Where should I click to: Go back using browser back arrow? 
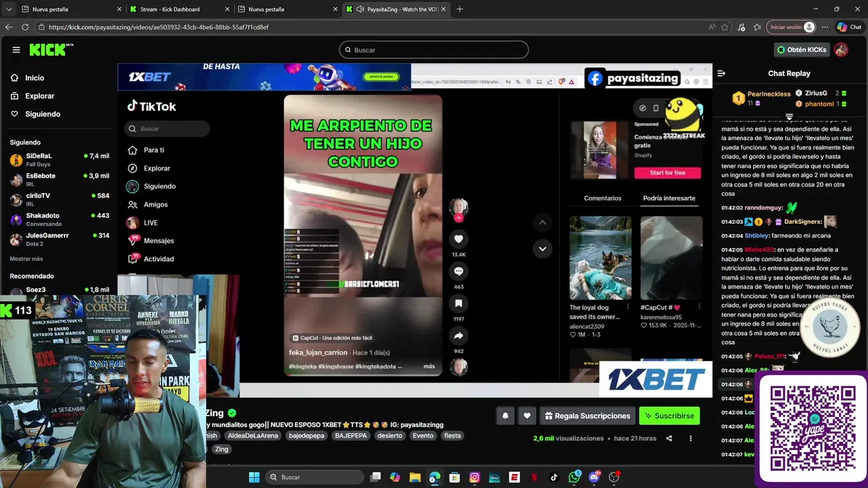pos(8,27)
